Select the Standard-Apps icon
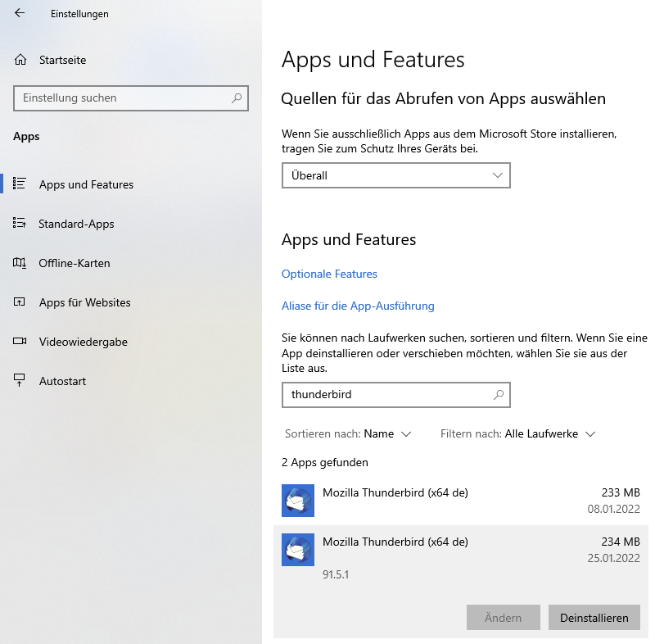The height and width of the screenshot is (644, 655). point(19,223)
